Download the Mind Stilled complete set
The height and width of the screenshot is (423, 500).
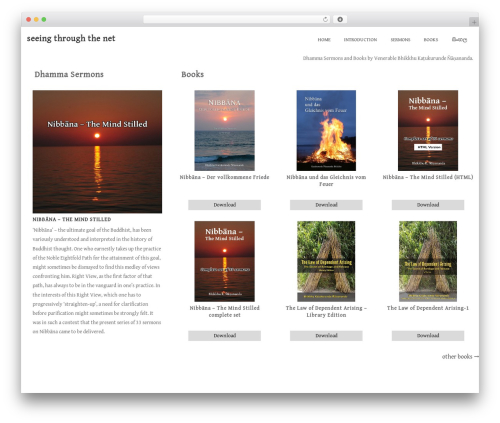click(224, 336)
